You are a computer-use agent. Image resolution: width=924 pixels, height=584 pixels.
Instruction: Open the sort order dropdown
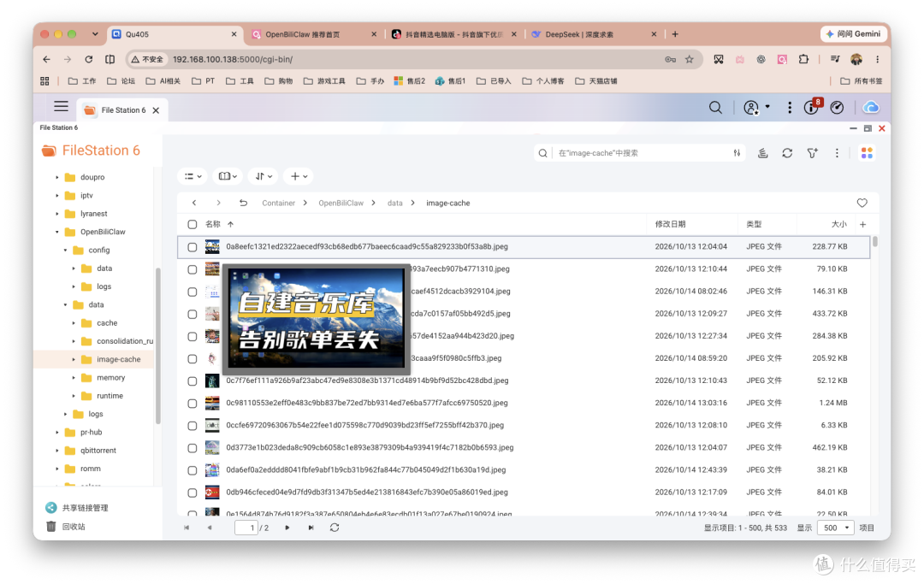coord(264,176)
